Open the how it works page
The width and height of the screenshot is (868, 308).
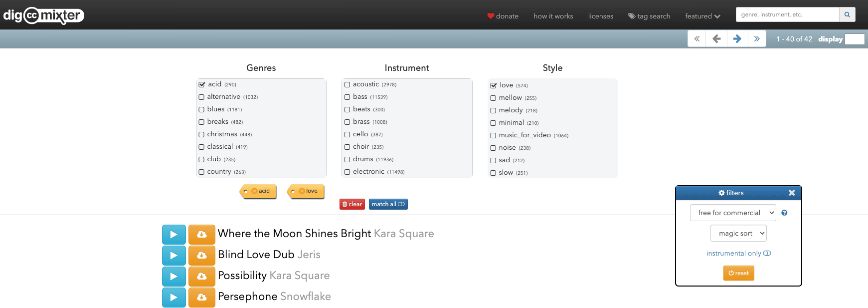click(553, 16)
